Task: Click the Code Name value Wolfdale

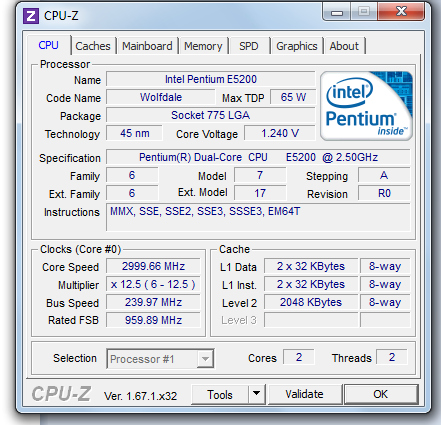Action: pyautogui.click(x=161, y=97)
